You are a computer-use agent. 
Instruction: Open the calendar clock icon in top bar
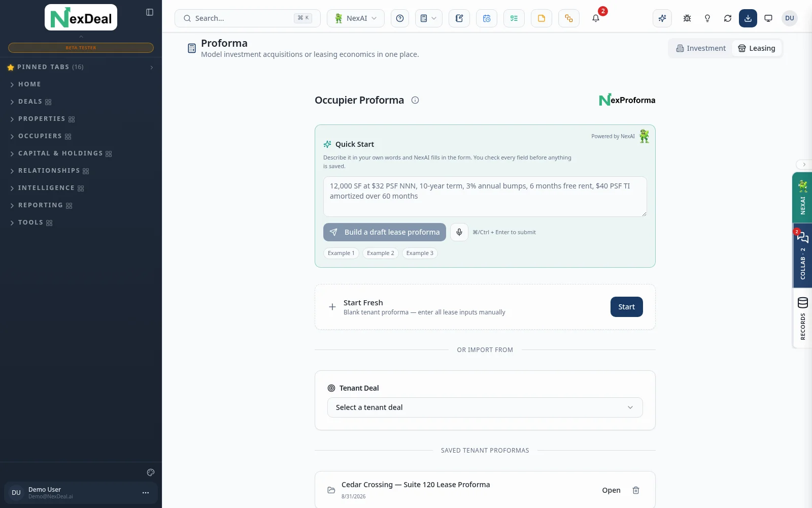pyautogui.click(x=487, y=18)
